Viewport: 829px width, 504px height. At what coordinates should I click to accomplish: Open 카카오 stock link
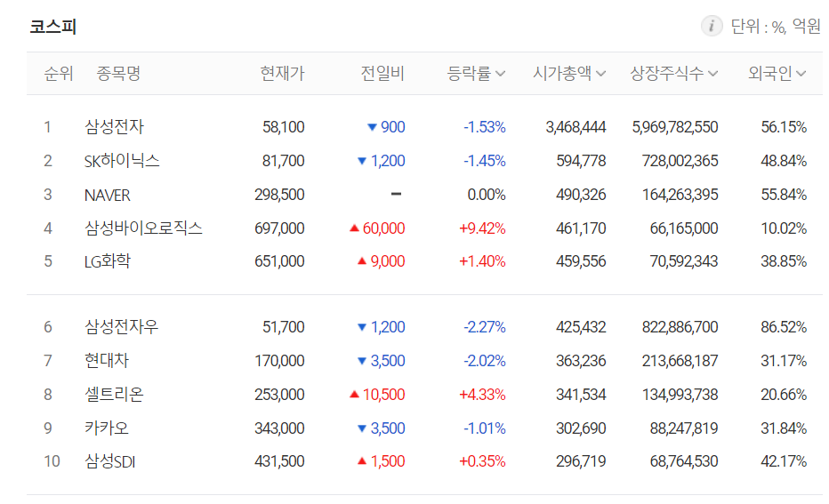106,428
